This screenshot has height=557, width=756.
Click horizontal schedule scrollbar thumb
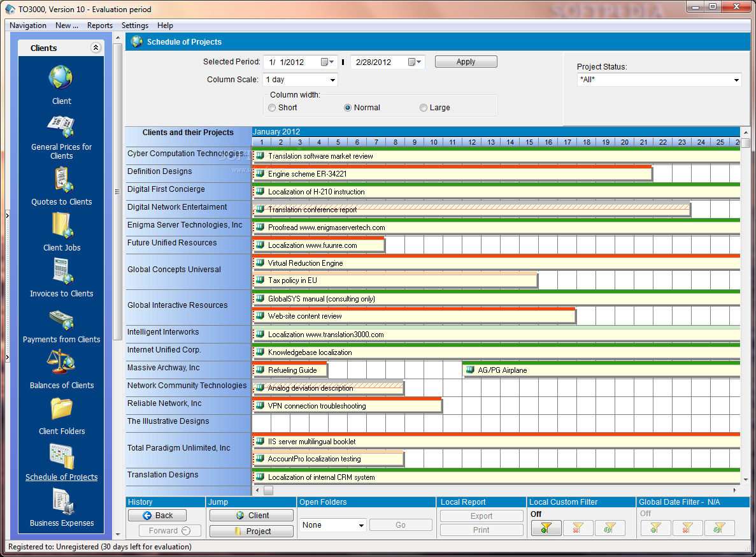pos(269,491)
